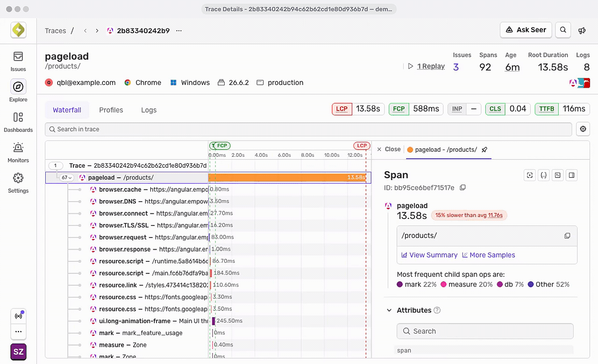Click the View Summary link
Image resolution: width=598 pixels, height=364 pixels.
pos(429,255)
